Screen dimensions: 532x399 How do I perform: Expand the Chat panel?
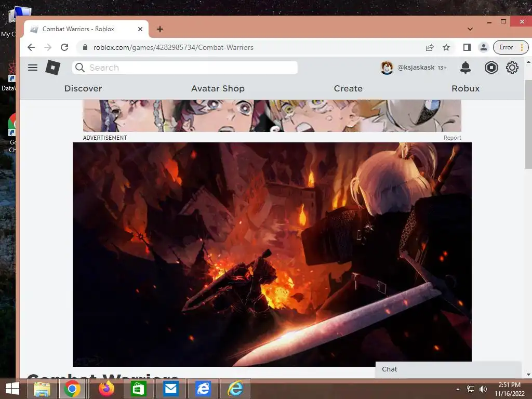tap(448, 369)
